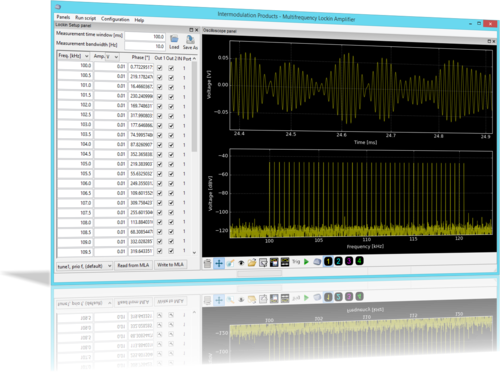
Task: Toggle Out 2 checkbox in 105.0 row
Action: tap(171, 164)
